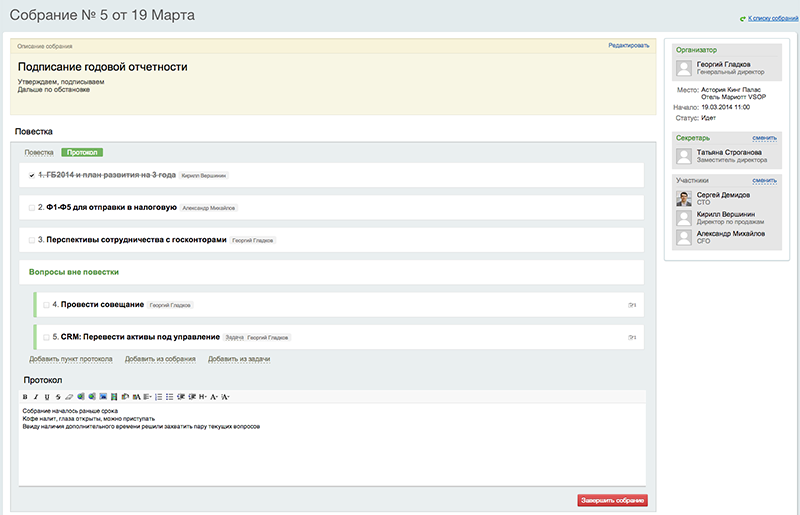Select the green Протокол tab
The width and height of the screenshot is (800, 515).
point(82,152)
